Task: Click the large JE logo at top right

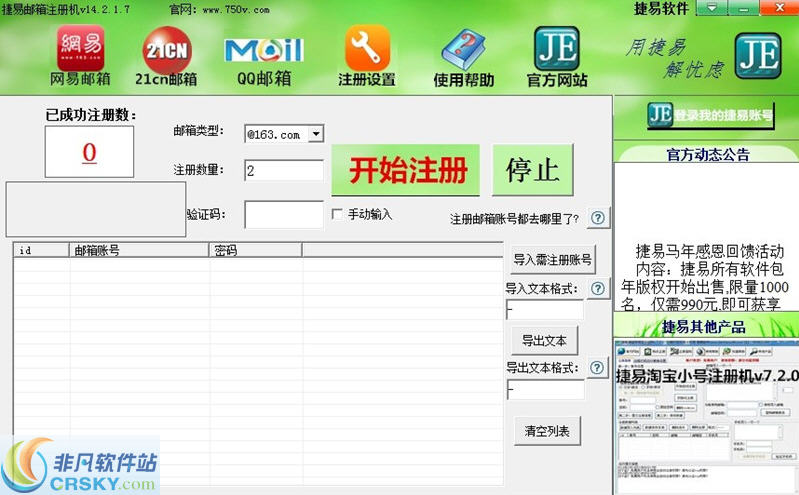Action: pos(758,56)
